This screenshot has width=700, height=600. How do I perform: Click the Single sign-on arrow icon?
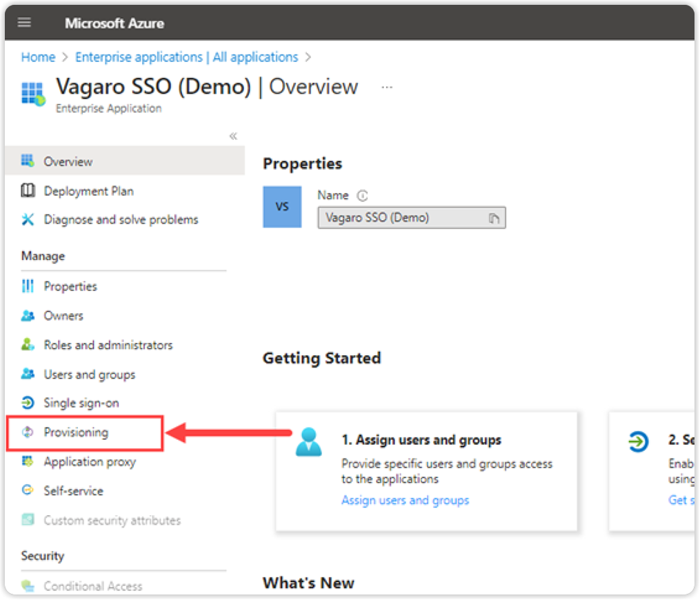coord(28,403)
